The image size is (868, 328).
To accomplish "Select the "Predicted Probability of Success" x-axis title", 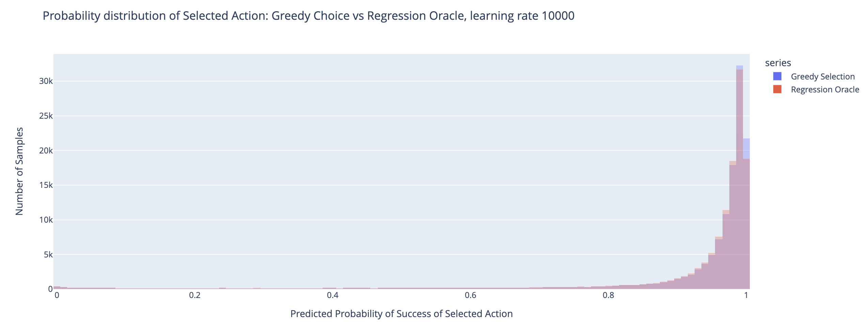I will coord(401,314).
